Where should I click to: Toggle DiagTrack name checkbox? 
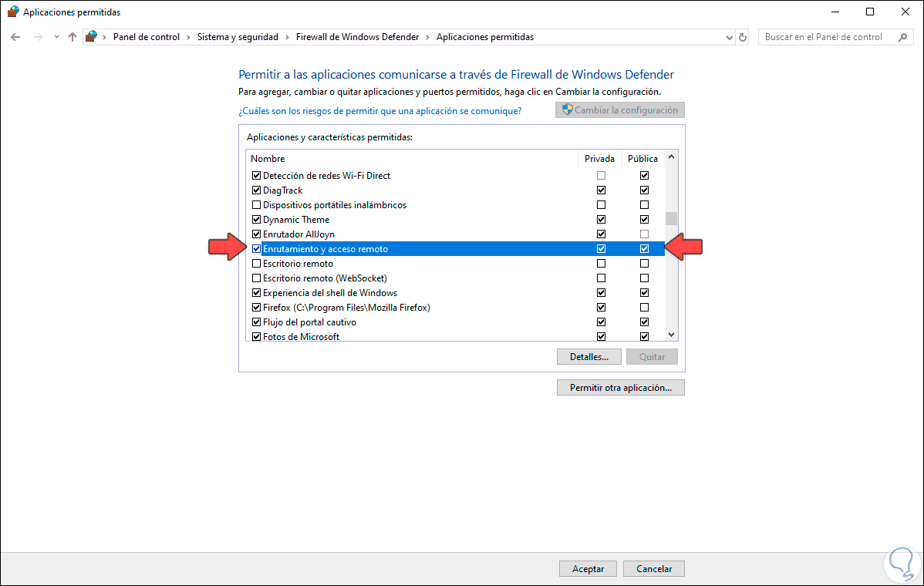256,190
